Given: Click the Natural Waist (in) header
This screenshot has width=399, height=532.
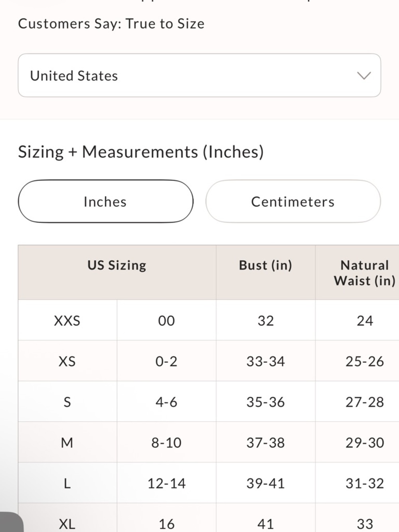Looking at the screenshot, I should [x=364, y=273].
